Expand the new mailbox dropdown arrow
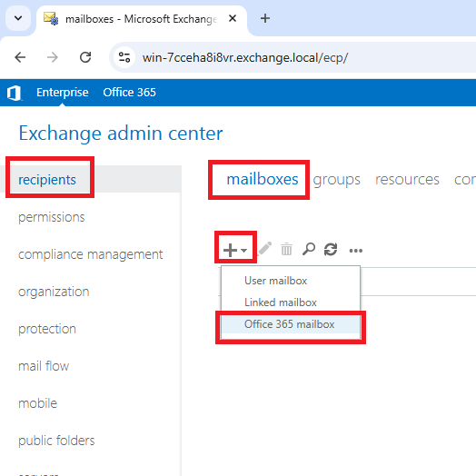The width and height of the screenshot is (476, 476). point(243,251)
